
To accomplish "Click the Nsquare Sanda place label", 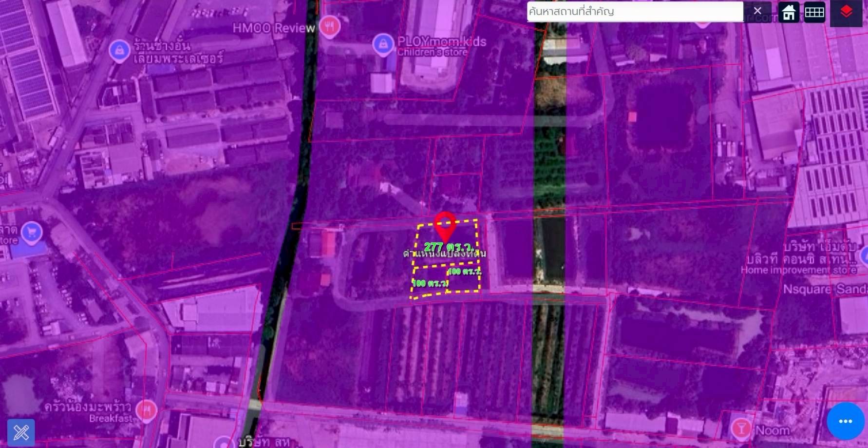I will 825,289.
